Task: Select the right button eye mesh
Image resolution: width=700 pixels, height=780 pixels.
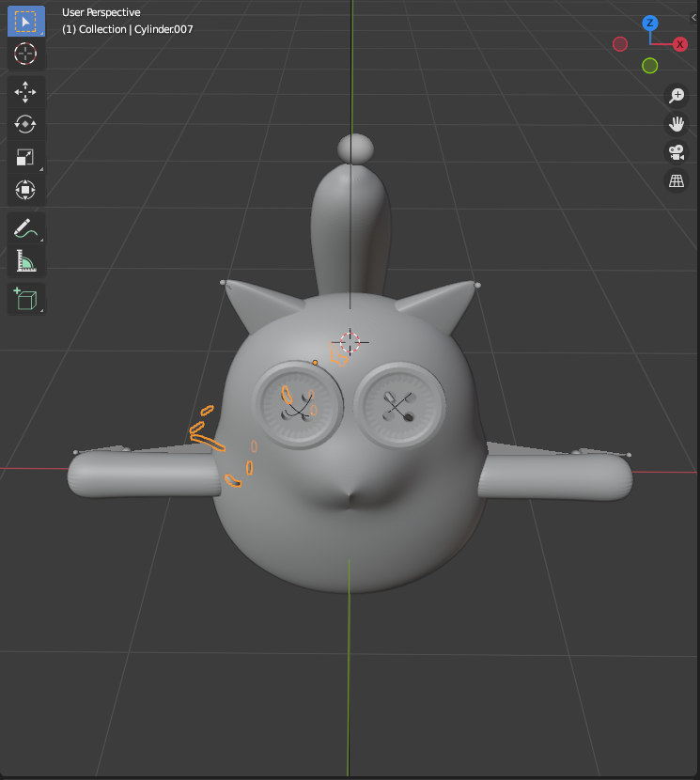Action: pyautogui.click(x=400, y=405)
